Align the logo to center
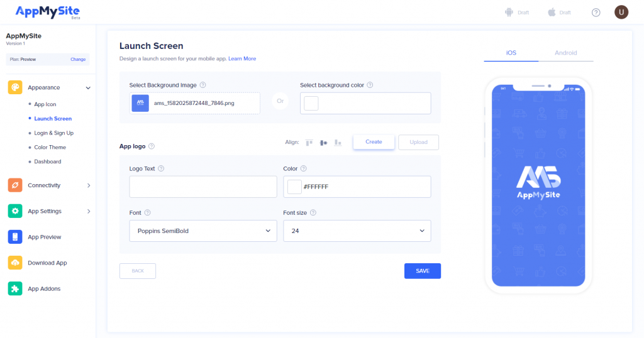This screenshot has height=338, width=644. (x=324, y=143)
